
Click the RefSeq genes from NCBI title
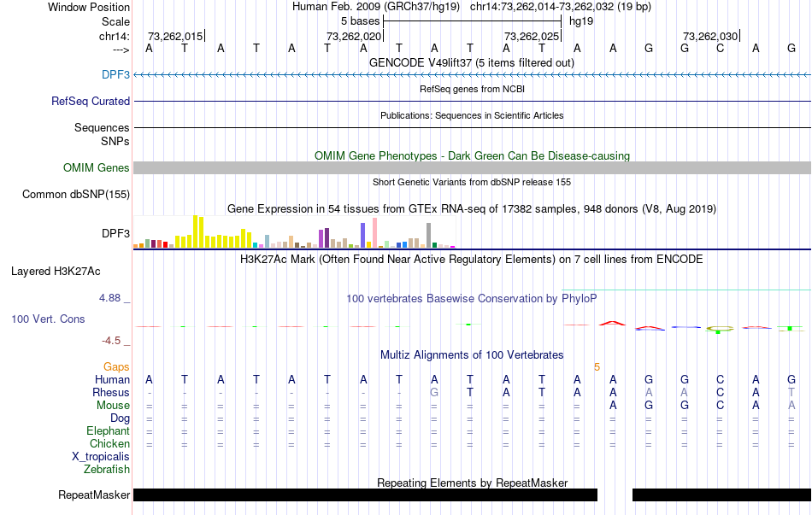click(x=472, y=89)
